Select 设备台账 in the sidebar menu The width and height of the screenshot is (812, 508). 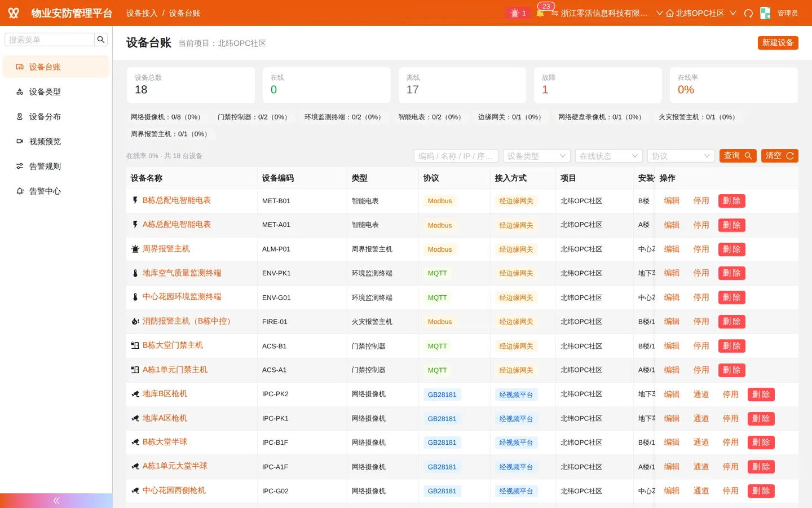click(56, 67)
